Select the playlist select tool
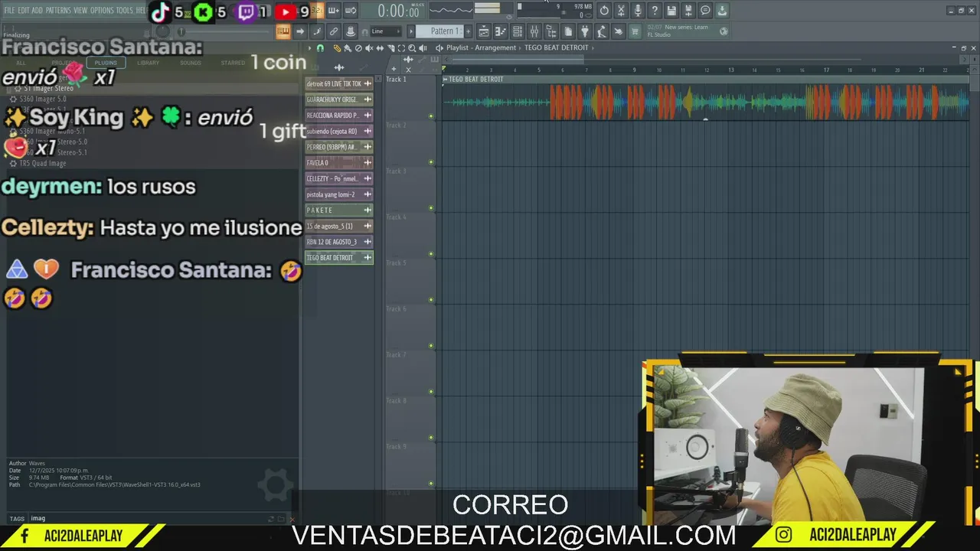The image size is (980, 551). click(401, 48)
